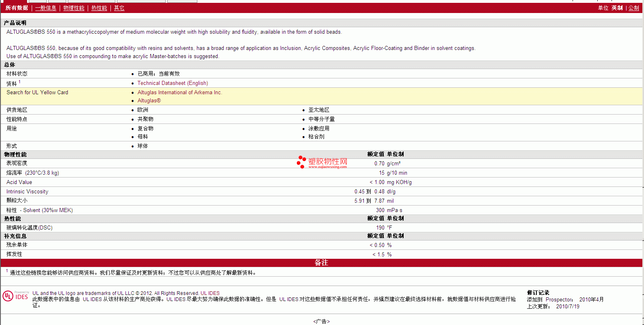Follow the Altuglas® yellow card link

(x=149, y=100)
